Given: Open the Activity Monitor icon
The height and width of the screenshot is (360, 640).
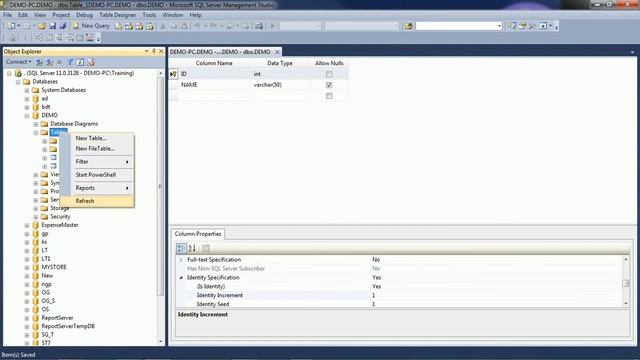Looking at the screenshot, I should pyautogui.click(x=259, y=26).
